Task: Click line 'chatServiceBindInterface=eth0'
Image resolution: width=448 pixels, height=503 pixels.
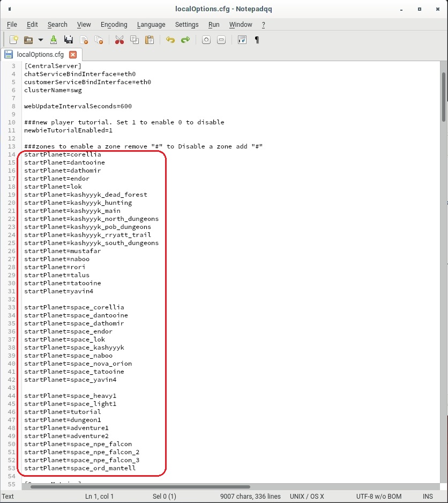Action: [80, 74]
